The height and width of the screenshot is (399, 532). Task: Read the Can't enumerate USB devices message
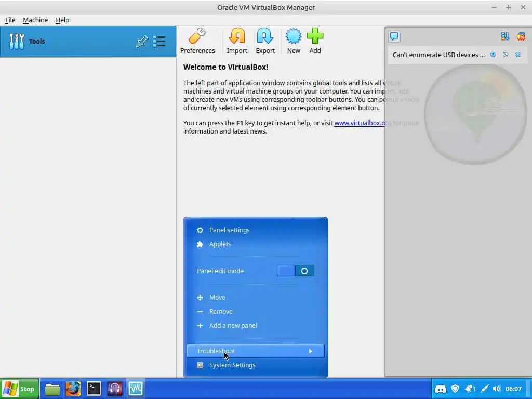438,55
